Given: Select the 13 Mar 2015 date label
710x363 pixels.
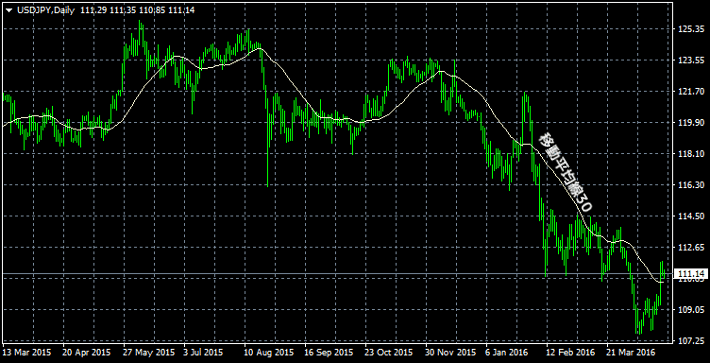Looking at the screenshot, I should 27,352.
